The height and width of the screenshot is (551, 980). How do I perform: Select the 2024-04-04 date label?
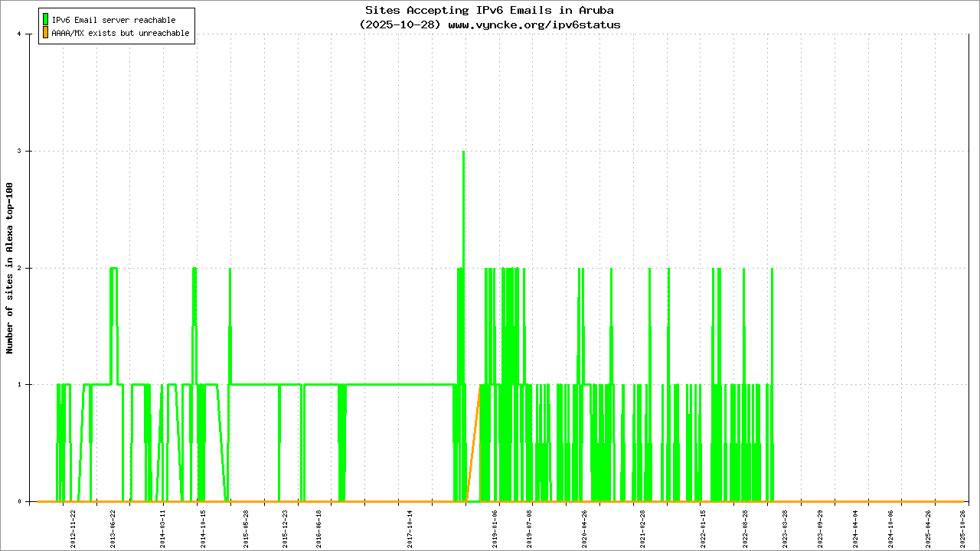(856, 527)
